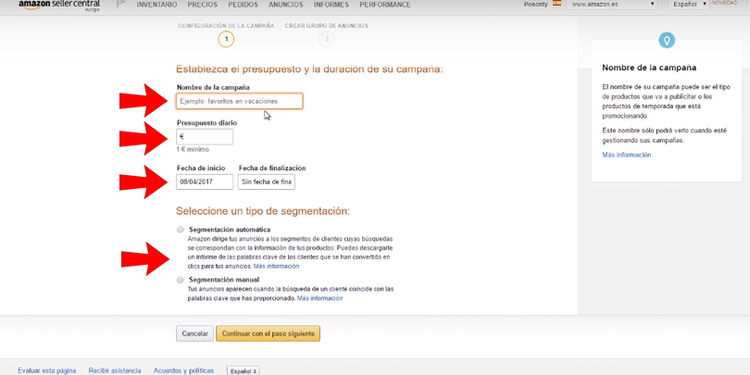The height and width of the screenshot is (375, 750).
Task: Click step 2 Crear grupo de anuncios circle
Action: pyautogui.click(x=327, y=39)
